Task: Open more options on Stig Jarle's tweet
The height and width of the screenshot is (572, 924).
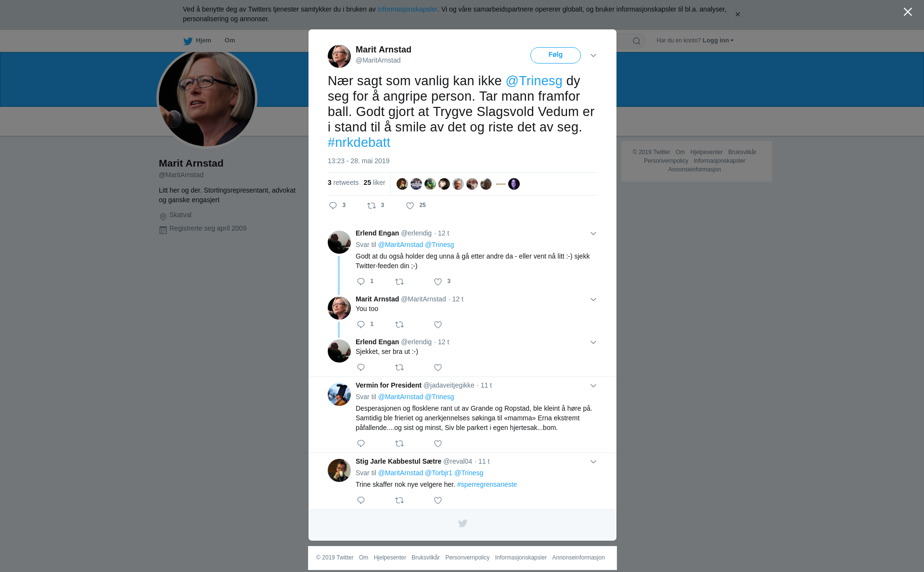Action: click(593, 462)
